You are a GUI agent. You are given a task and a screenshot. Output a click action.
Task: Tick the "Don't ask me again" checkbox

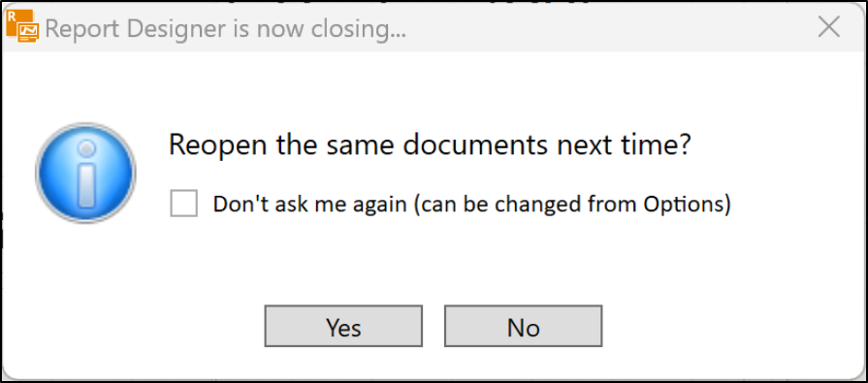click(184, 204)
